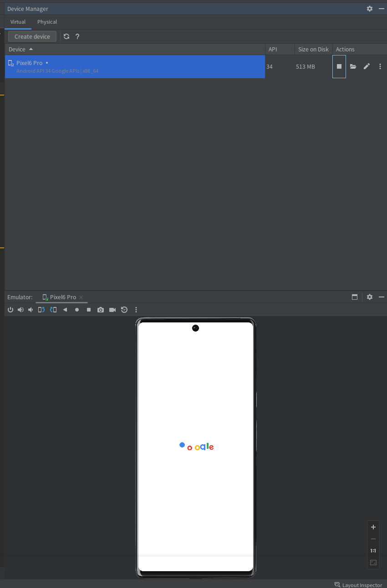Select the Pixel6 Pro device row

coord(135,66)
